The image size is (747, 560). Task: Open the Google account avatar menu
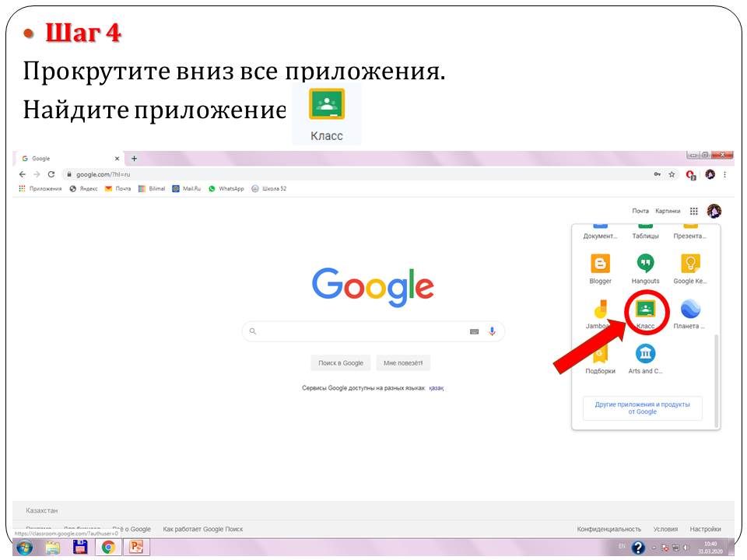click(714, 211)
